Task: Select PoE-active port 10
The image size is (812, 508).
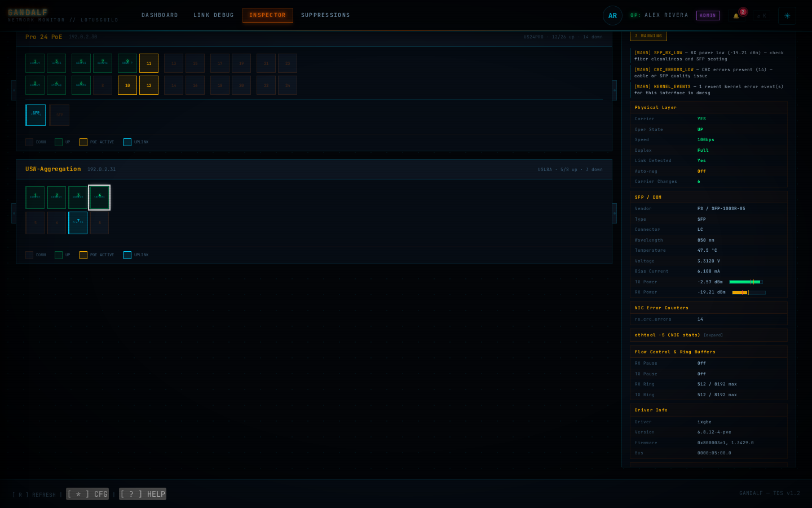Action: point(127,85)
